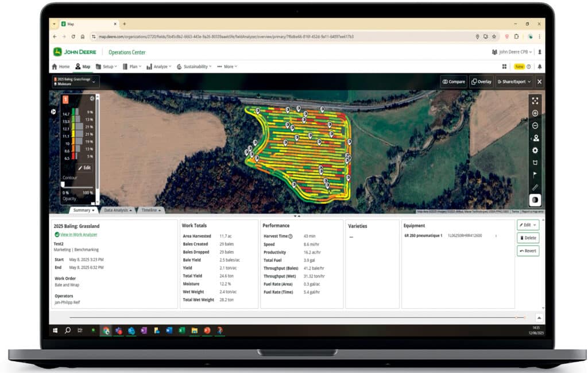The image size is (588, 373).
Task: Click the legend Contour slider
Action: click(63, 184)
